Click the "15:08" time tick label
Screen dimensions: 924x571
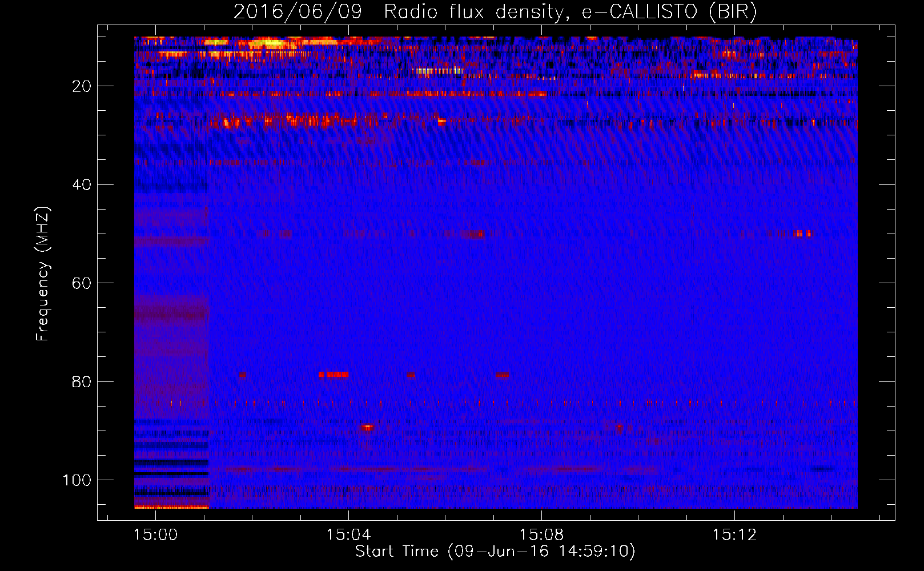(x=541, y=535)
